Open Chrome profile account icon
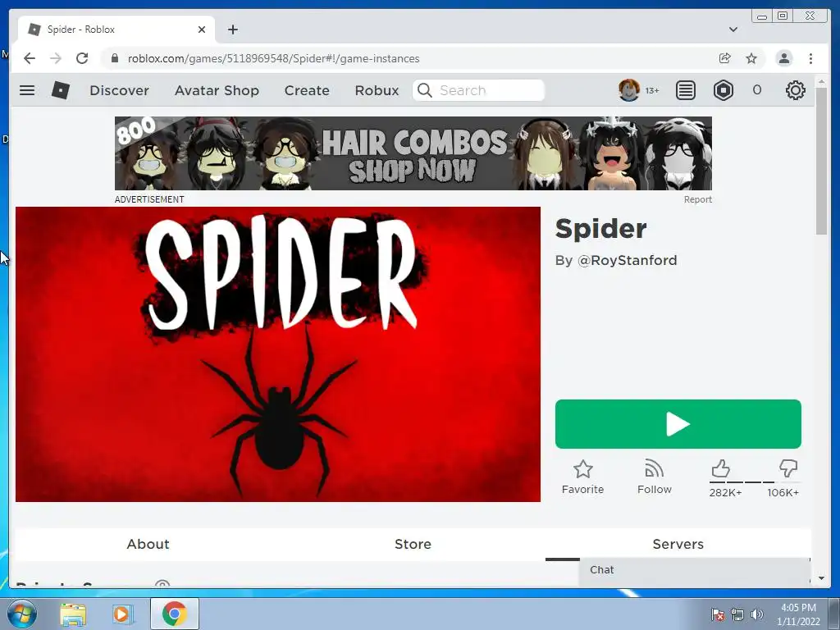 (x=783, y=58)
